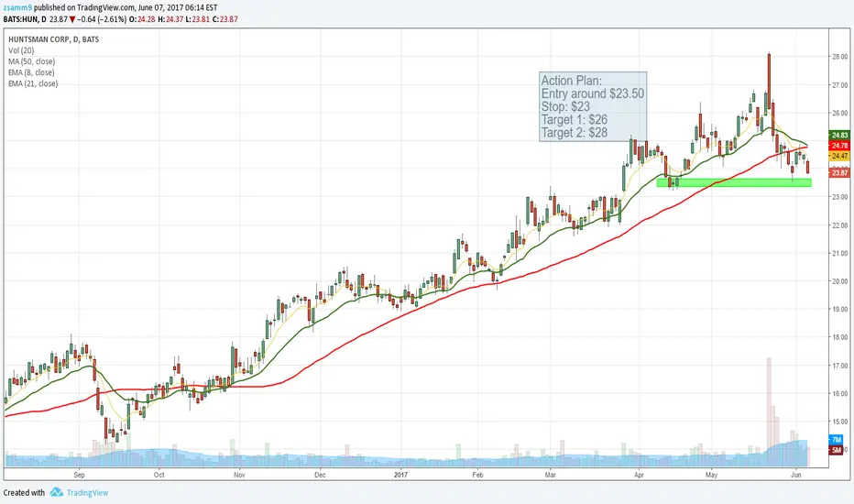Click the 26.00 price axis value
The height and width of the screenshot is (504, 854).
pyautogui.click(x=839, y=113)
